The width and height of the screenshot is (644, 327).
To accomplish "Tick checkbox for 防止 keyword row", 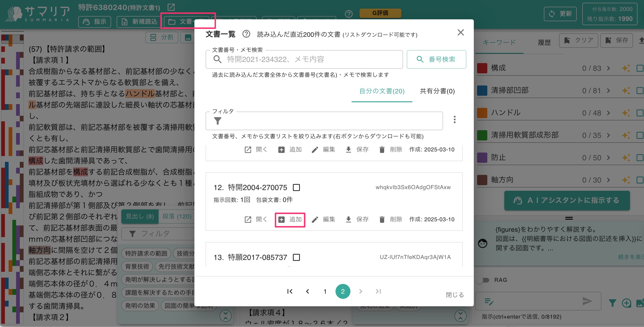I will tap(640, 157).
